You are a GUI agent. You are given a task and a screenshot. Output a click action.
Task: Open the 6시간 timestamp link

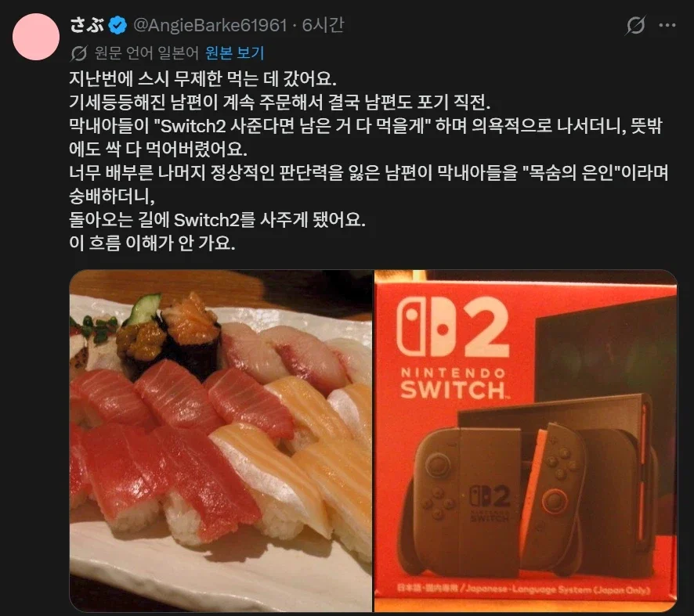(x=323, y=25)
